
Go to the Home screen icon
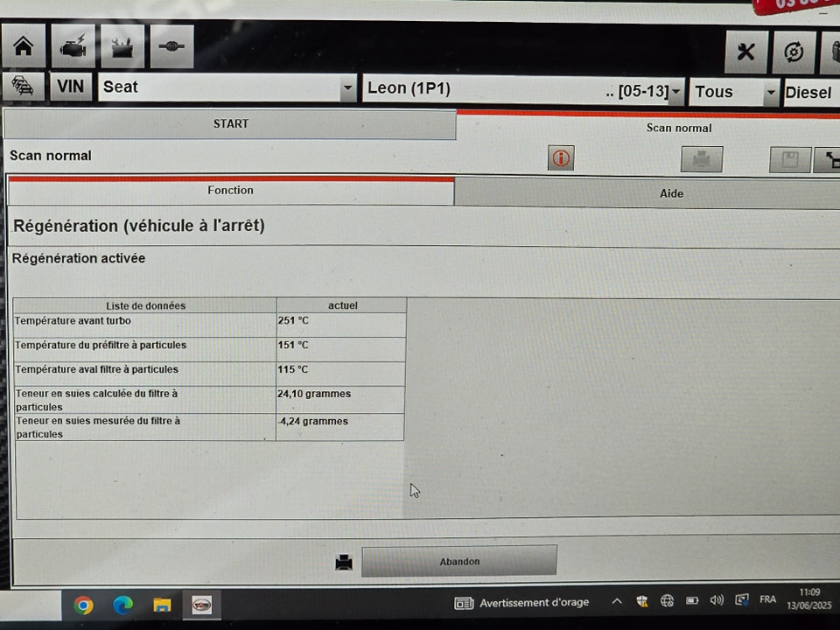click(x=23, y=46)
